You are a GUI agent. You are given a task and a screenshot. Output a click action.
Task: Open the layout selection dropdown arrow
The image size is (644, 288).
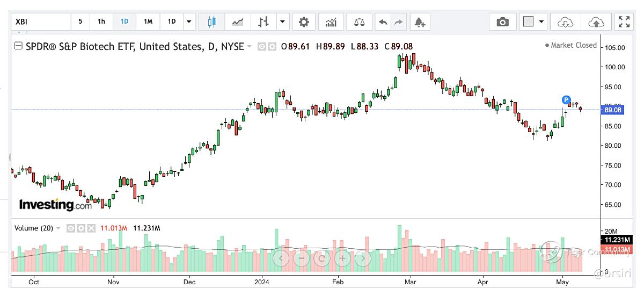(541, 21)
